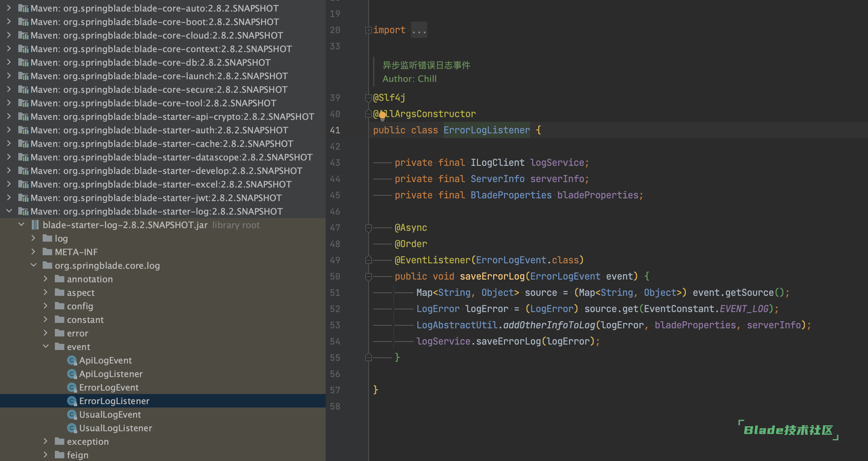Collapse the event package folder
Screen dimensions: 868x461
46,346
